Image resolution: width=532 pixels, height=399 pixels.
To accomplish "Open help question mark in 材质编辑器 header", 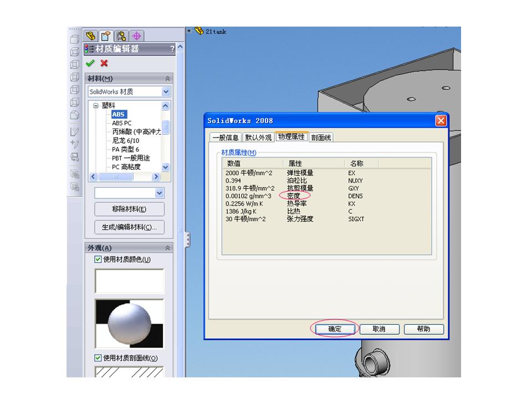I will 172,49.
